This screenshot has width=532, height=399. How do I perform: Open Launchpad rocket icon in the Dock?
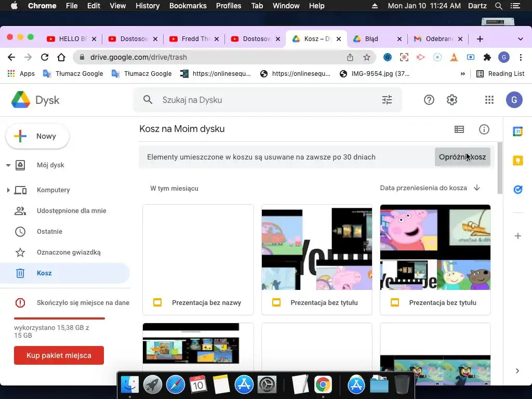coord(152,384)
